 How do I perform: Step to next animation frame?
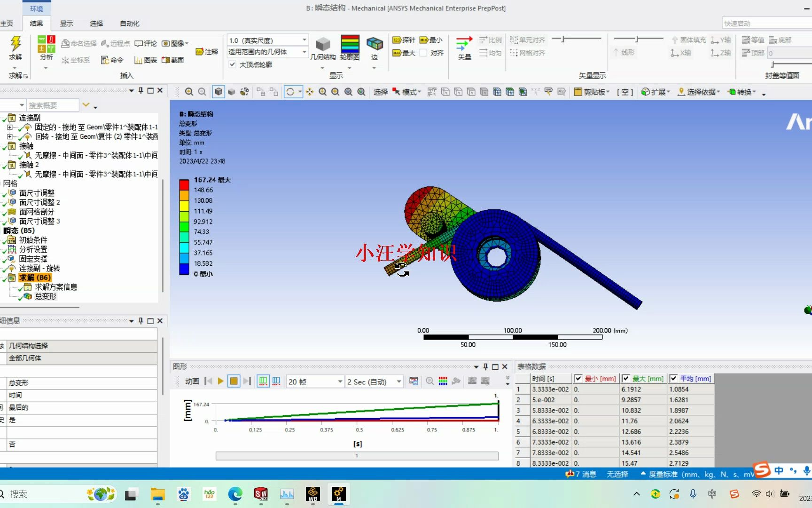(x=248, y=381)
